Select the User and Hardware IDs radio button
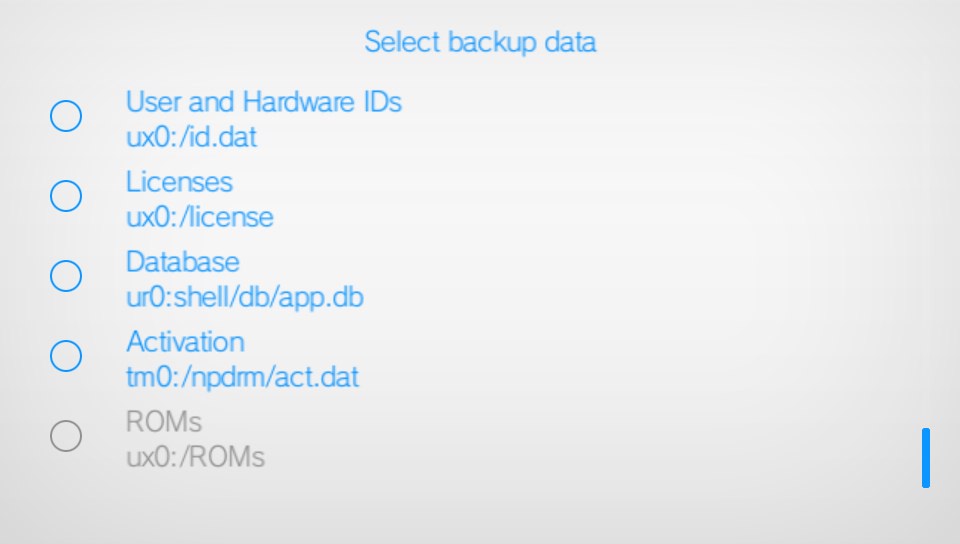Image resolution: width=960 pixels, height=544 pixels. [66, 117]
